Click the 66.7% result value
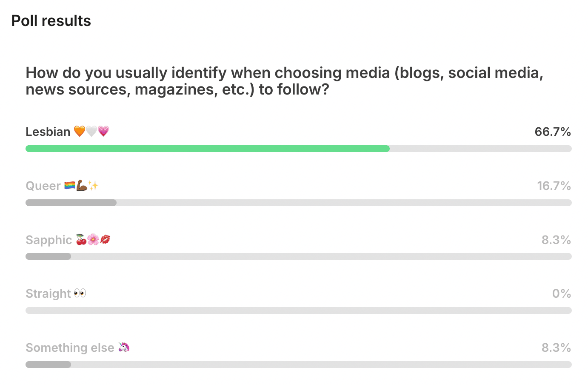The width and height of the screenshot is (588, 385). pos(552,132)
